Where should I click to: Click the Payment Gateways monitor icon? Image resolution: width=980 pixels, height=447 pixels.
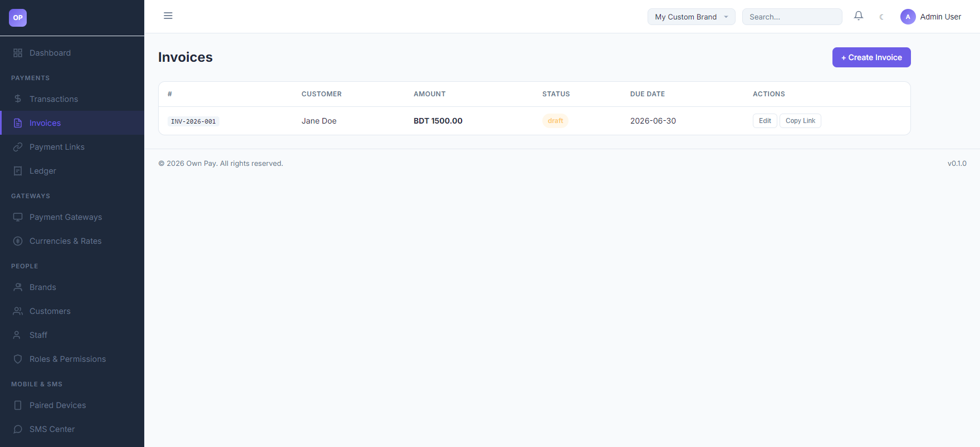(18, 217)
